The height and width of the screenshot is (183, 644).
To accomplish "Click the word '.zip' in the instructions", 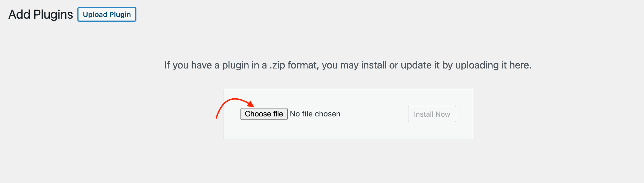I will pos(277,65).
